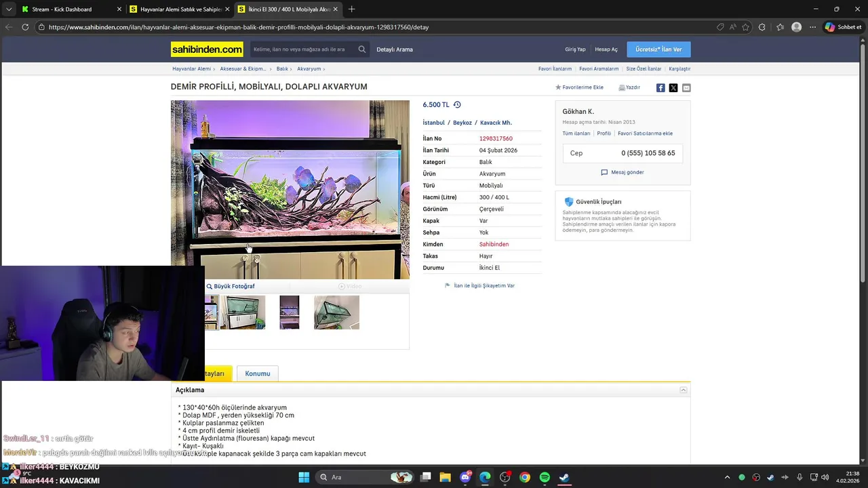Share listing on X

pos(673,88)
